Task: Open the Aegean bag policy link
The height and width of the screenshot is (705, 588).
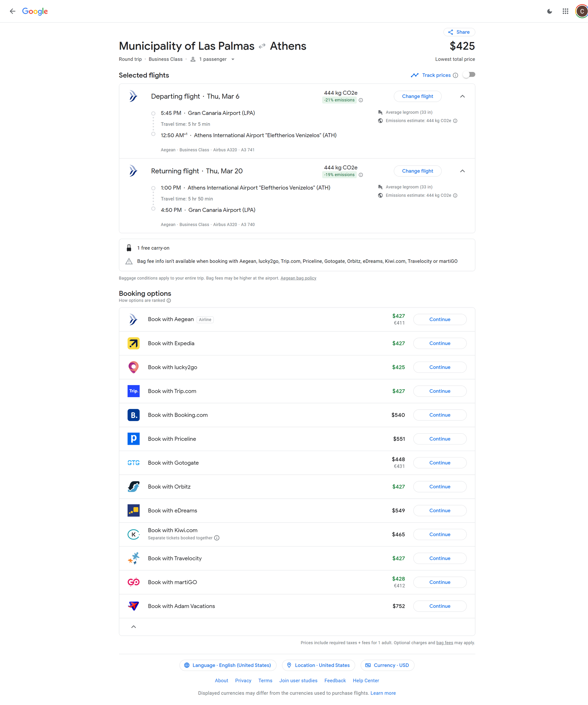Action: coord(298,278)
